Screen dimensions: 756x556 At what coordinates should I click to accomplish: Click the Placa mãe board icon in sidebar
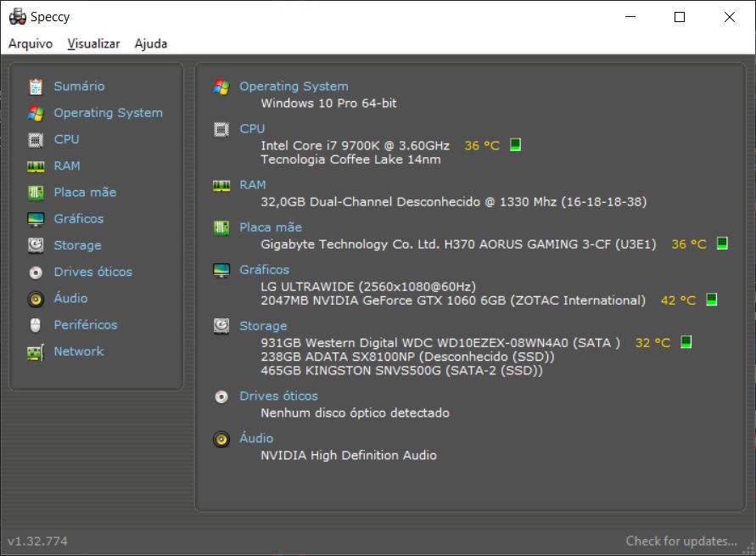point(36,193)
